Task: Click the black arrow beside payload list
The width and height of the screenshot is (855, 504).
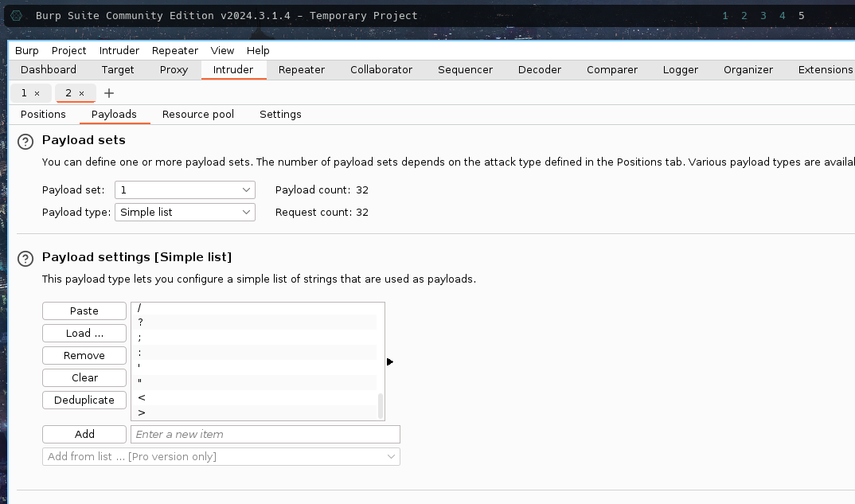Action: click(x=389, y=362)
